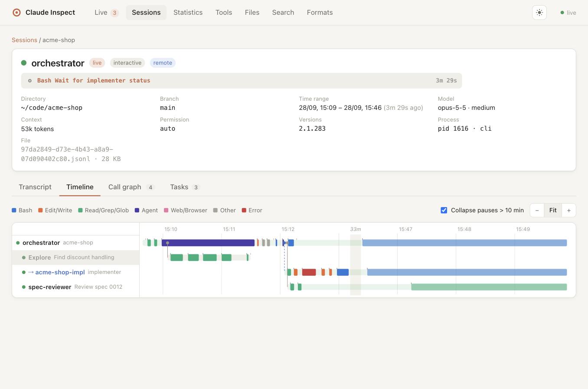The width and height of the screenshot is (588, 389).
Task: Click the live connection status indicator
Action: tap(568, 13)
